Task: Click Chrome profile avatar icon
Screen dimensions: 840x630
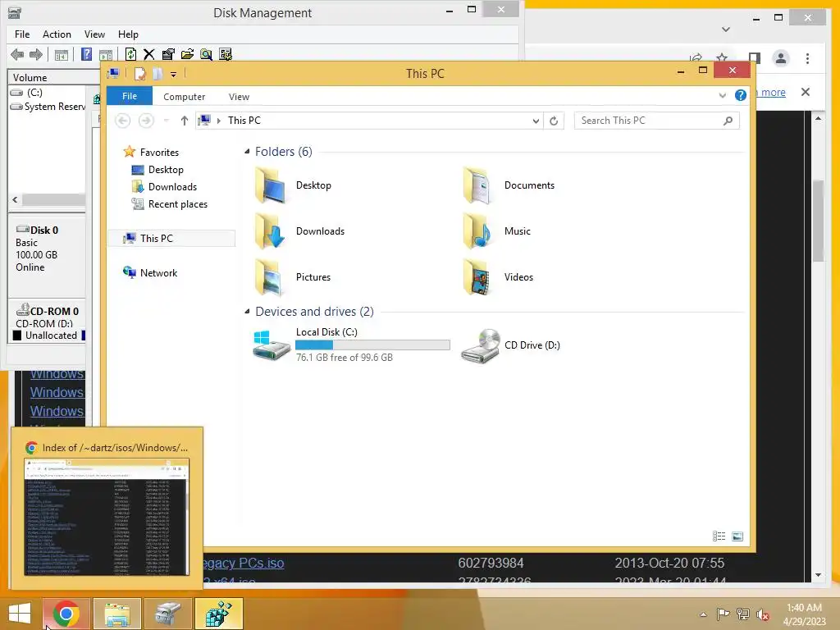Action: click(781, 58)
